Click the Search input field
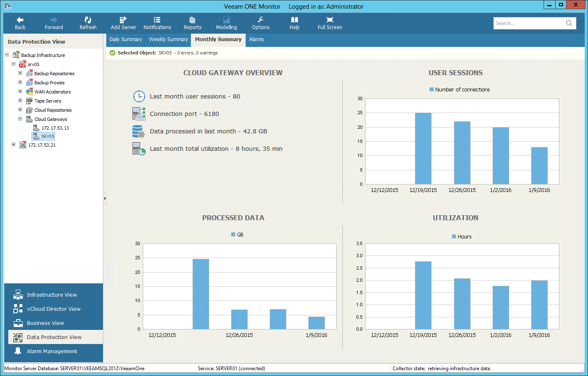Screen dimensions: 588x376 (529, 23)
